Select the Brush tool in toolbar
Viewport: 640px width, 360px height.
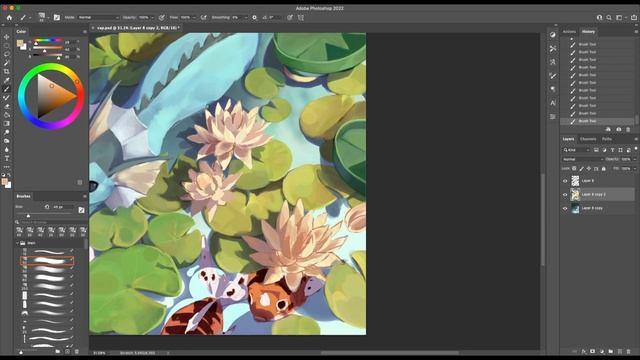pyautogui.click(x=7, y=89)
